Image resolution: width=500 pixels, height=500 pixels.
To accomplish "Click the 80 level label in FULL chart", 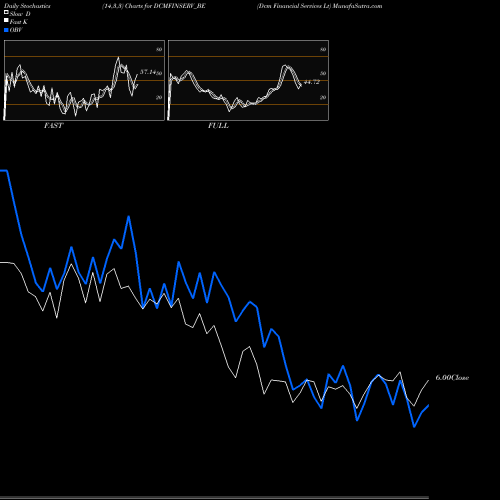I will point(323,49).
